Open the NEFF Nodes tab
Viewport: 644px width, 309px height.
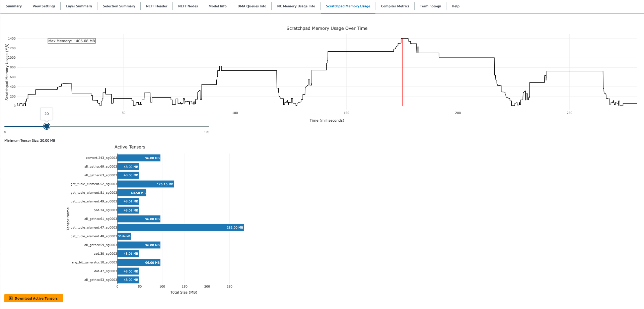(x=188, y=6)
